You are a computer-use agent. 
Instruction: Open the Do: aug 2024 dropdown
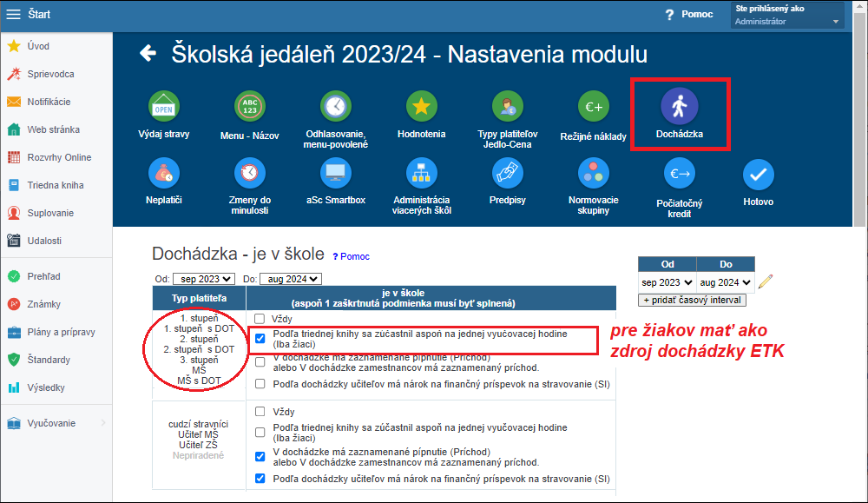tap(290, 279)
